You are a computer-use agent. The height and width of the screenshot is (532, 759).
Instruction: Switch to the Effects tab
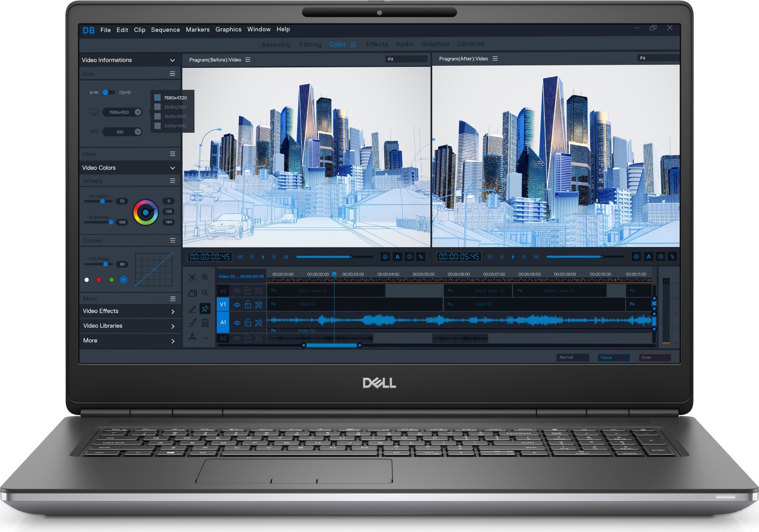tap(376, 44)
